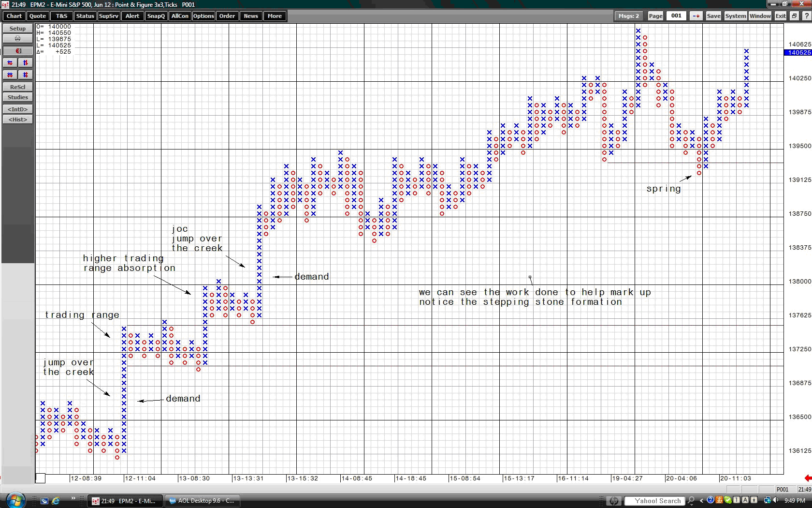Image resolution: width=812 pixels, height=508 pixels.
Task: Click the Yahoo search magnifier icon
Action: (x=691, y=501)
